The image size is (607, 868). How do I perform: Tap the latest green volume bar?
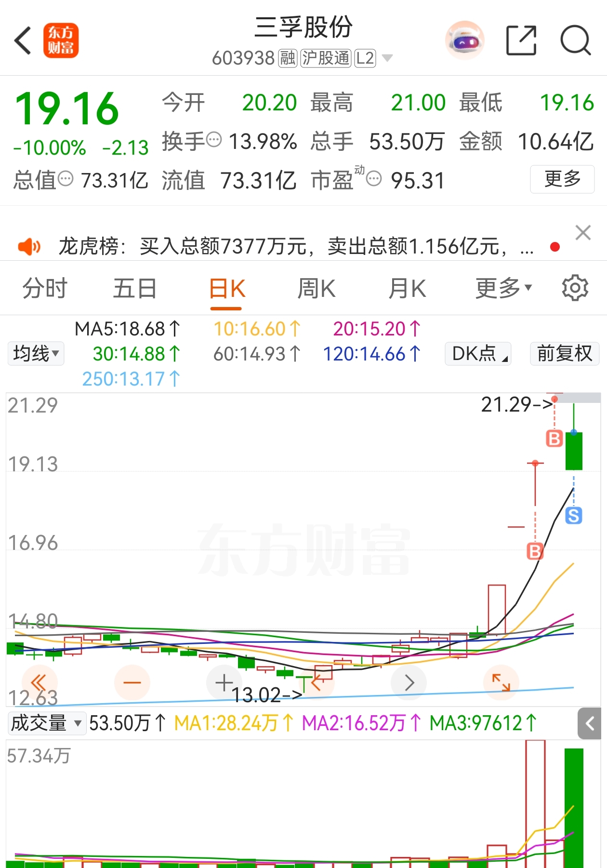click(x=574, y=808)
